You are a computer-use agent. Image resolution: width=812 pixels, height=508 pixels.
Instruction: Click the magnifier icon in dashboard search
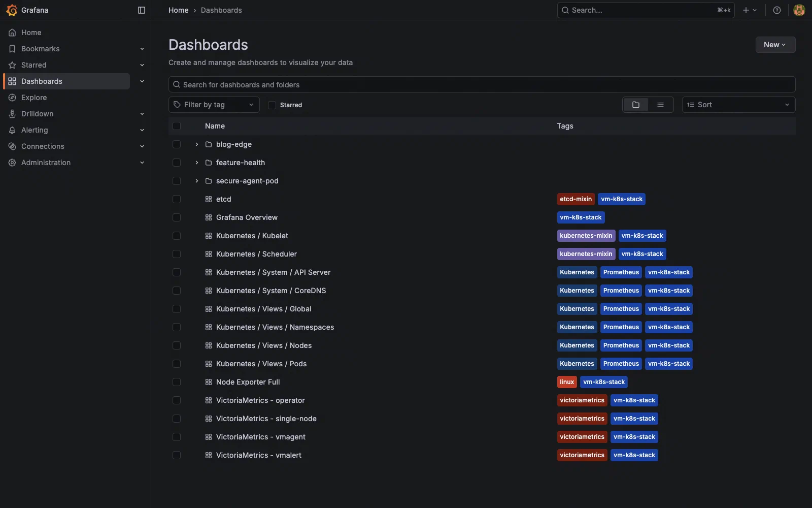click(x=177, y=84)
